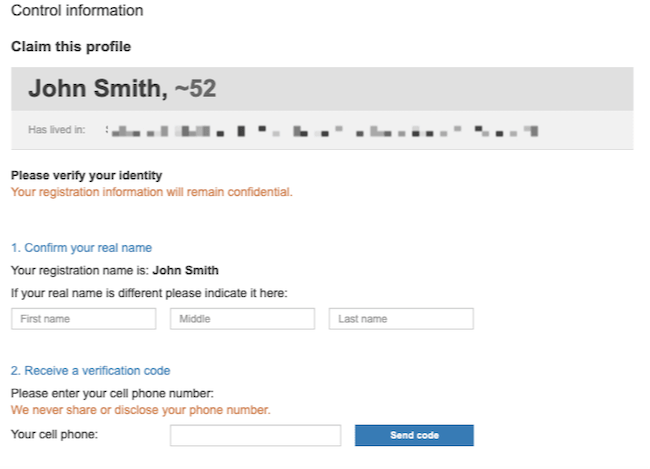Click the orange 'We never share' phone notice
650x469 pixels.
141,410
